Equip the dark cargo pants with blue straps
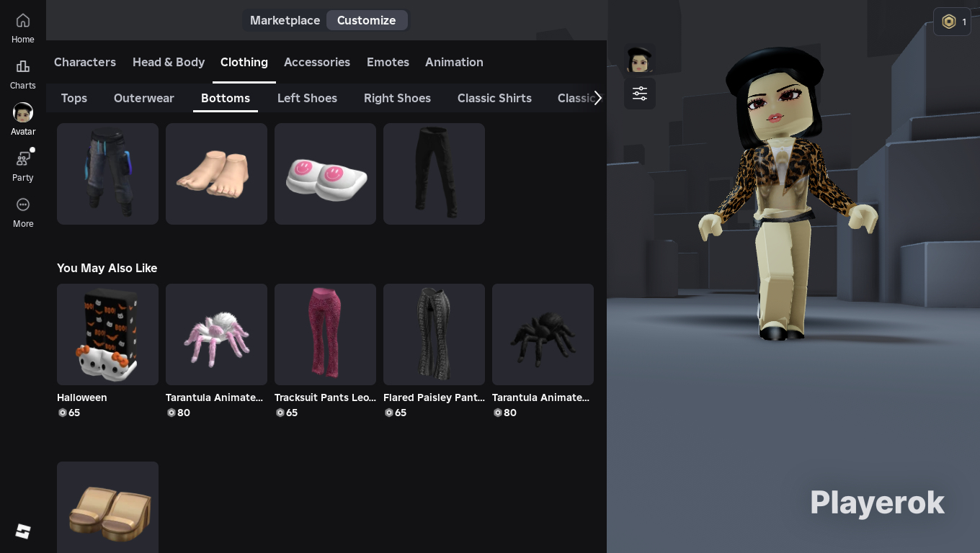Viewport: 980px width, 553px height. click(x=107, y=174)
